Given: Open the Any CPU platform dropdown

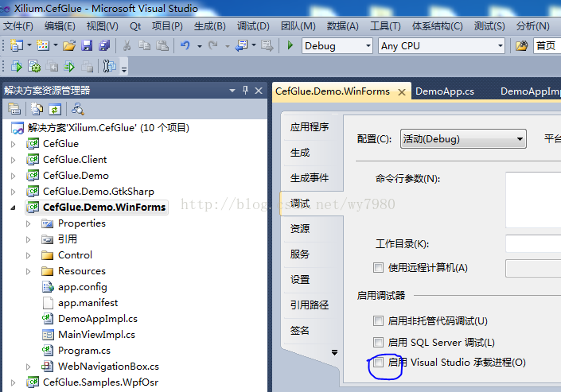Looking at the screenshot, I should tap(501, 46).
